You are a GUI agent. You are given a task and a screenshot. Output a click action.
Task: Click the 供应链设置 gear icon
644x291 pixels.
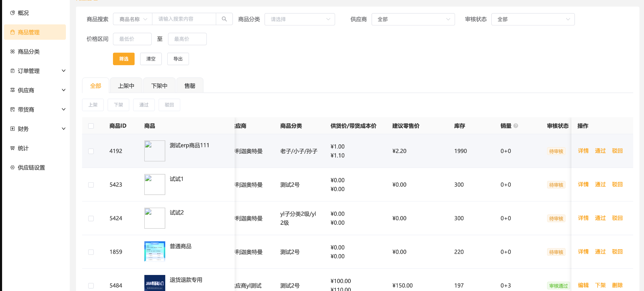coord(13,168)
